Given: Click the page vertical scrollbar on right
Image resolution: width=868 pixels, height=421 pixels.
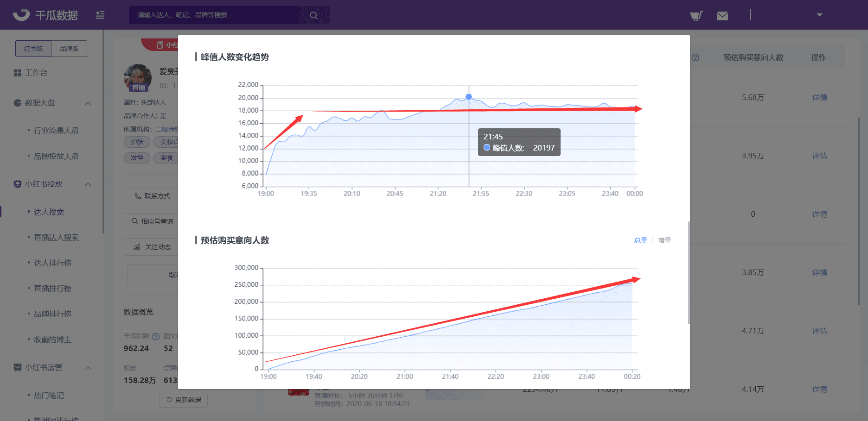Looking at the screenshot, I should [859, 210].
